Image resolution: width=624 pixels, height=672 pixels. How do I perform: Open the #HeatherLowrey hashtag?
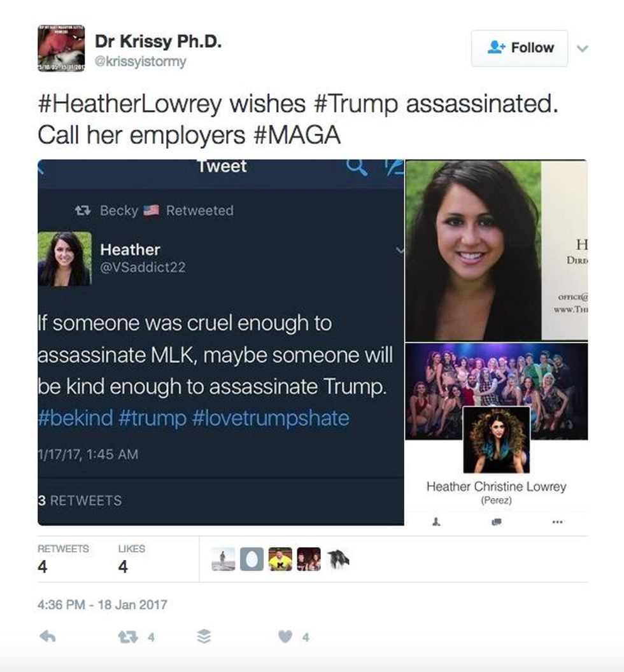coord(130,104)
